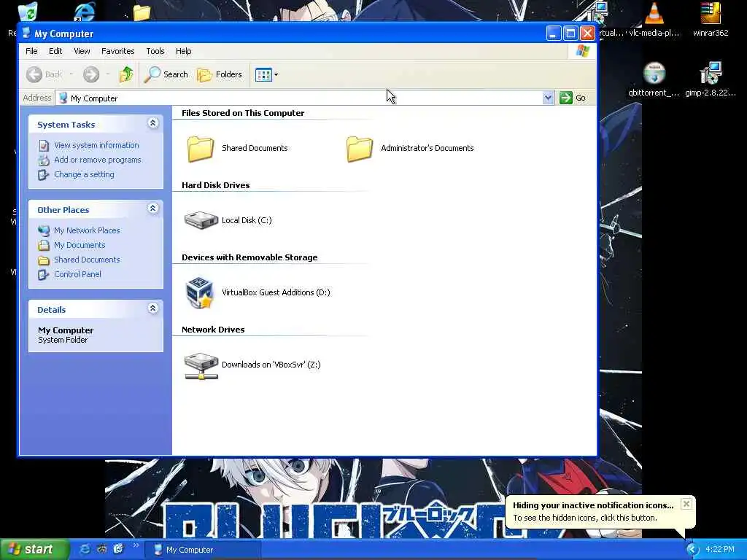Open the Tools menu
Image resolution: width=747 pixels, height=560 pixels.
[x=155, y=51]
